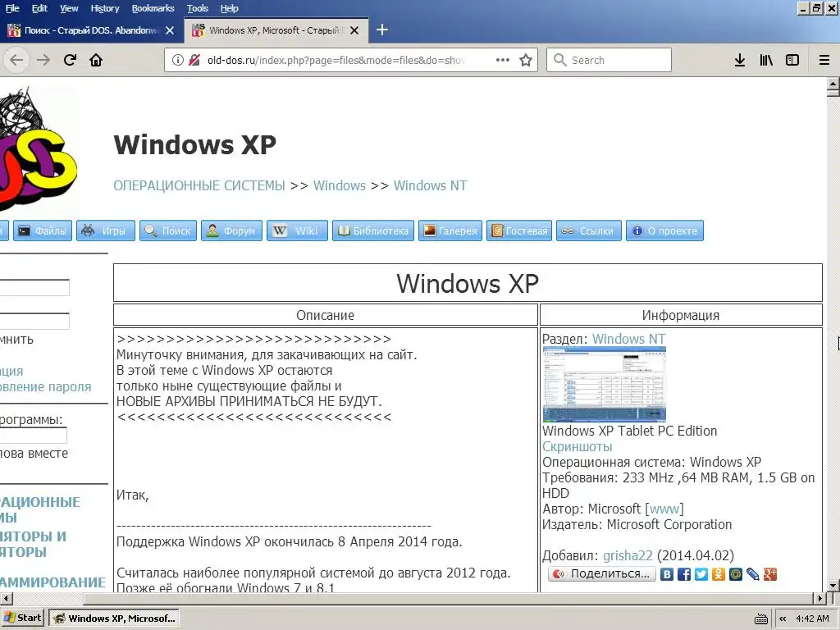Share page on Mail.ru (@ icon)
The width and height of the screenshot is (840, 630).
(736, 574)
